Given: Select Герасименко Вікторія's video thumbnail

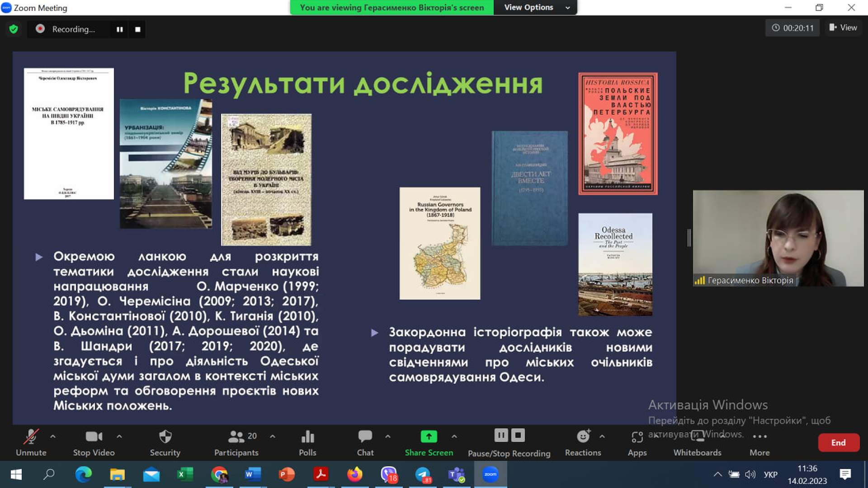Looking at the screenshot, I should coord(778,238).
